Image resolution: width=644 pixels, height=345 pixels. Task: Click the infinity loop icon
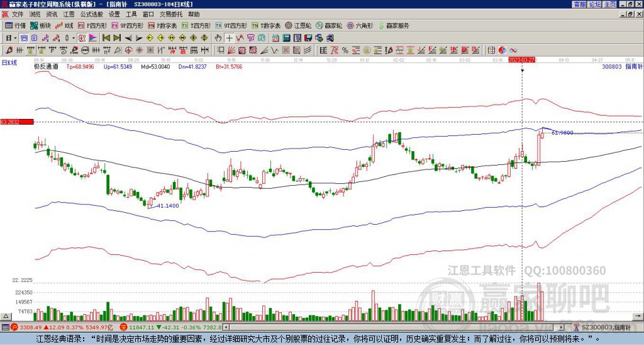(513, 50)
